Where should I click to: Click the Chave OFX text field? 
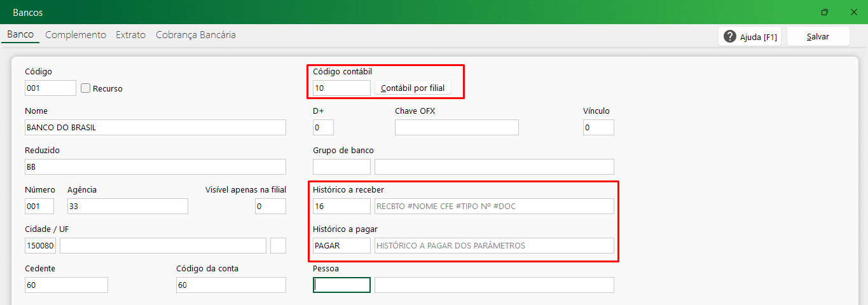pyautogui.click(x=457, y=127)
